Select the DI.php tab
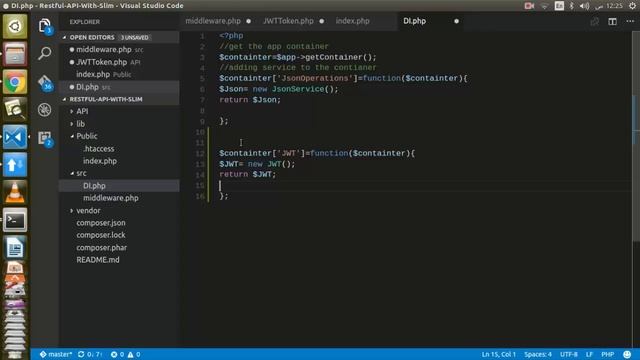 430,21
